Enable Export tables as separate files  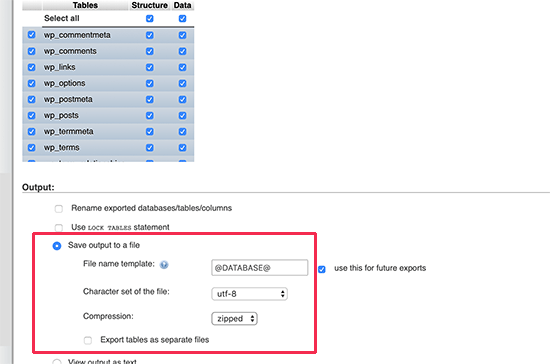point(88,341)
